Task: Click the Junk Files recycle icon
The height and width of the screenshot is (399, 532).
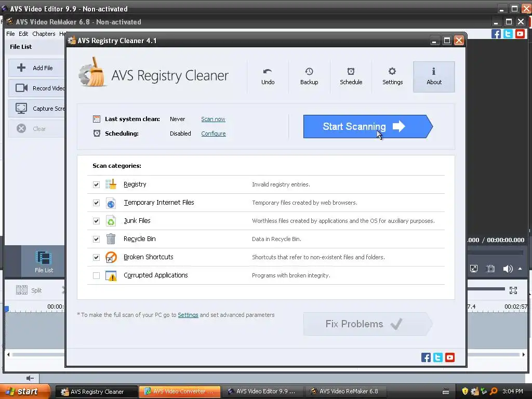Action: click(111, 221)
